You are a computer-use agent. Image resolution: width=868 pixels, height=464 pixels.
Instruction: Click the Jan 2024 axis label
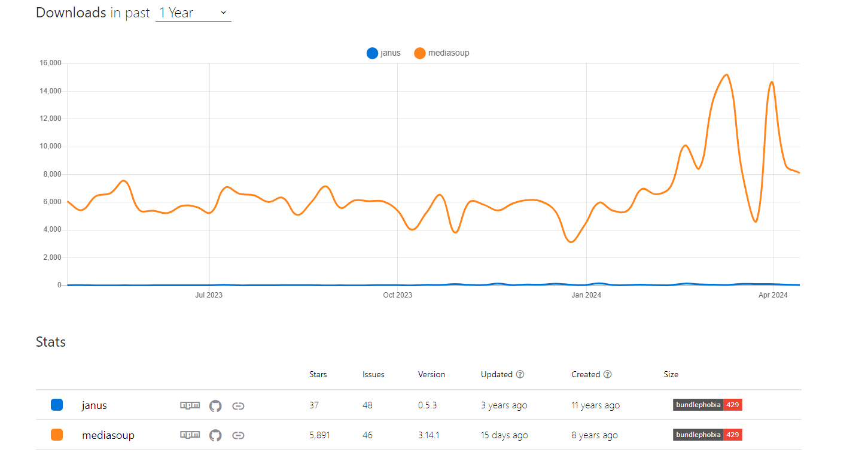tap(586, 295)
